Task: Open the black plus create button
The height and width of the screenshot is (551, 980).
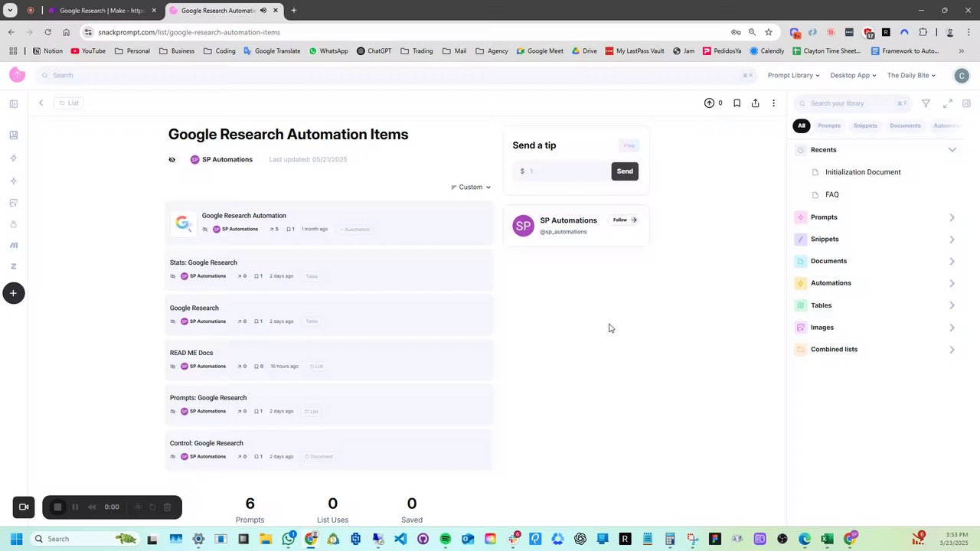Action: [x=13, y=293]
